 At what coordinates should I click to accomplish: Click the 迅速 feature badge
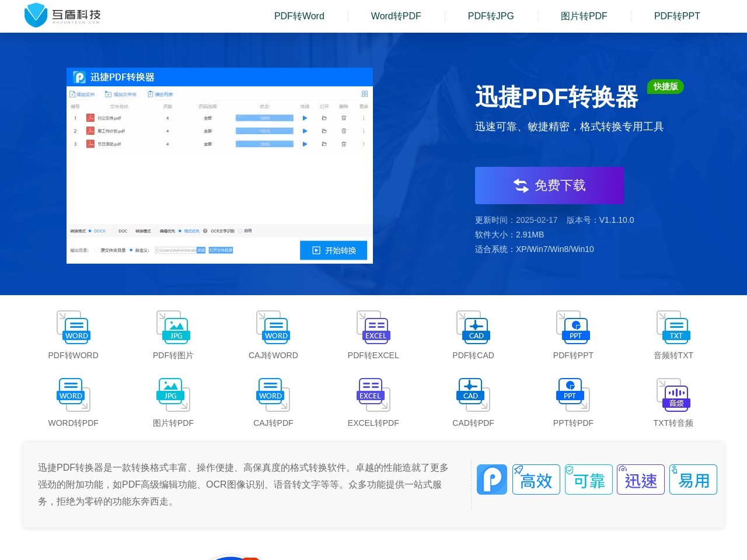click(641, 480)
